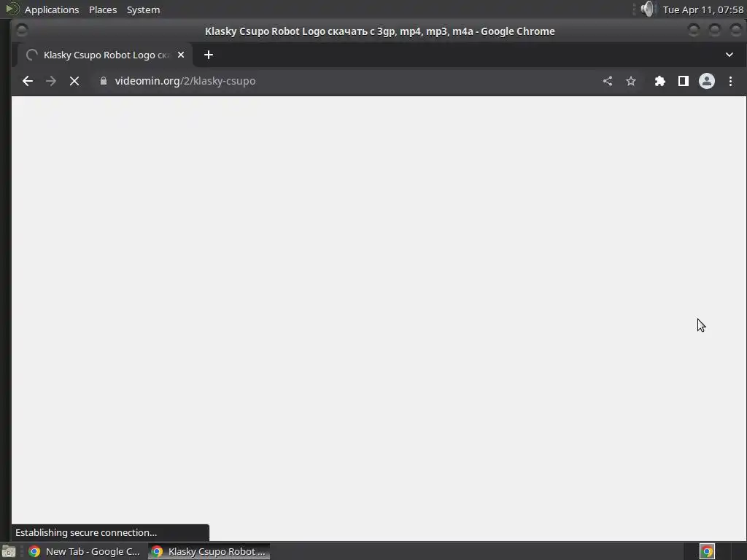Screen dimensions: 747x560
Task: Click the show desktop taskbar icon
Action: [x=9, y=551]
